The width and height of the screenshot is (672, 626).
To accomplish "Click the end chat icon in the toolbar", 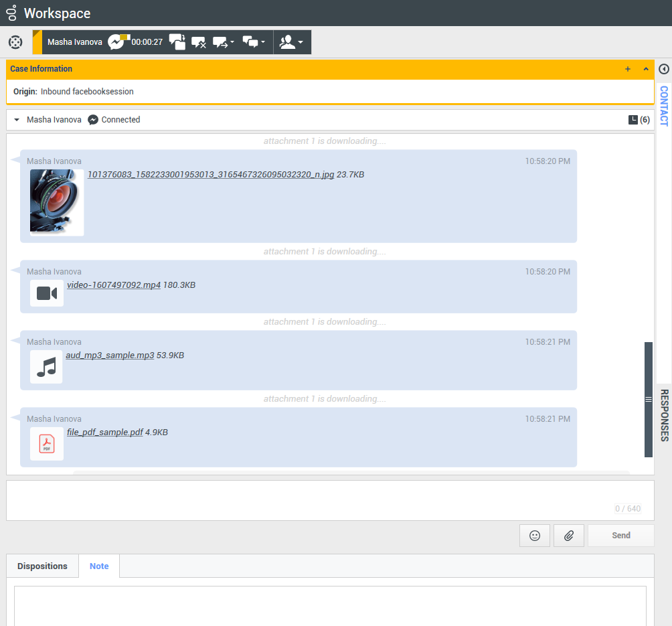I will click(x=199, y=42).
